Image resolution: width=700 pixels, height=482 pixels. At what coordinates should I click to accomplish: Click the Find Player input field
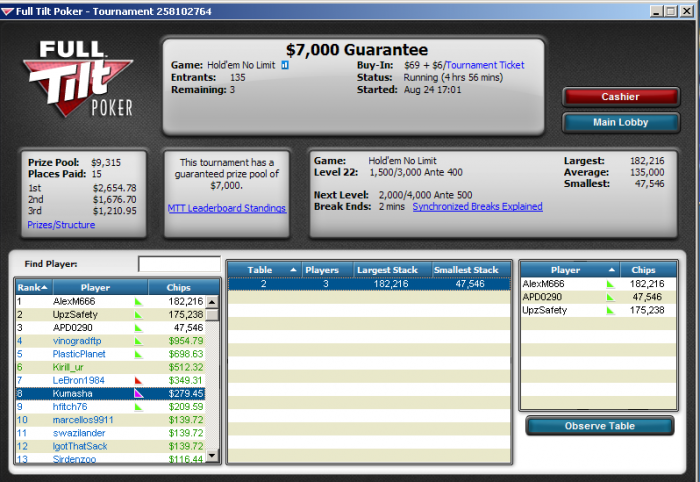click(x=179, y=264)
